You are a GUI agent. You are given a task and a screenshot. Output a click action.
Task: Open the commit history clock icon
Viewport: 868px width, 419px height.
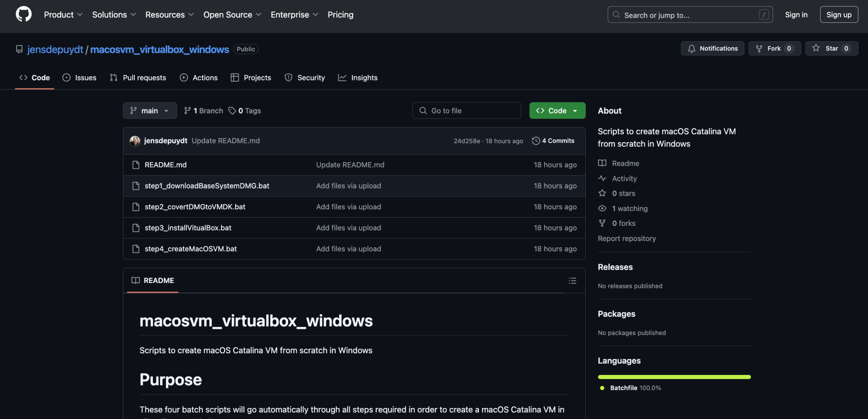coord(535,140)
